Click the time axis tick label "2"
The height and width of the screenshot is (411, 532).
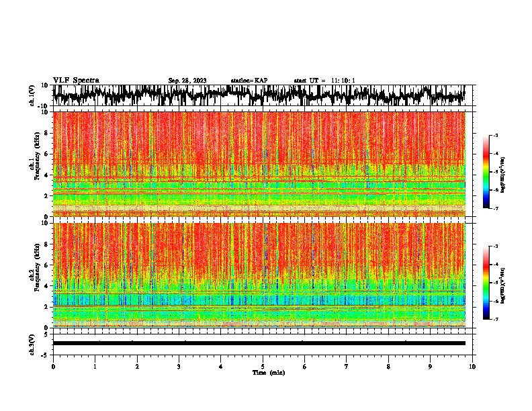tap(137, 367)
